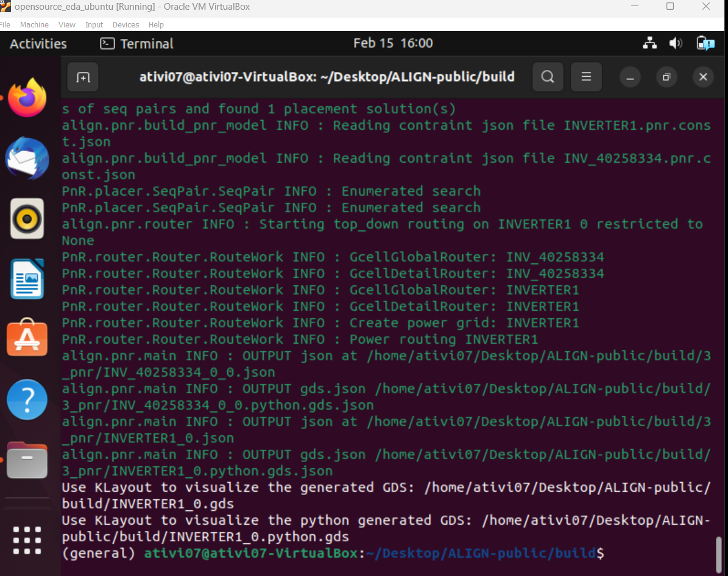Click the text _pnr/INVERTER1_0.json
Viewport: 728px width, 576px height.
pos(147,438)
